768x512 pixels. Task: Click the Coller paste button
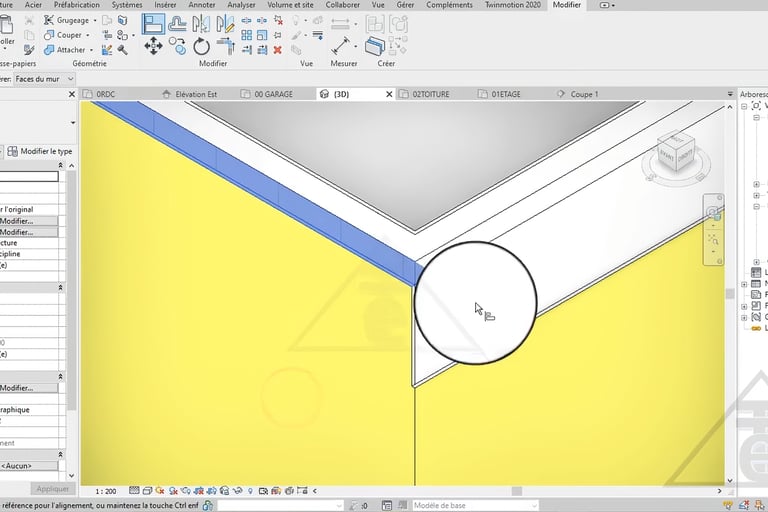click(x=6, y=30)
